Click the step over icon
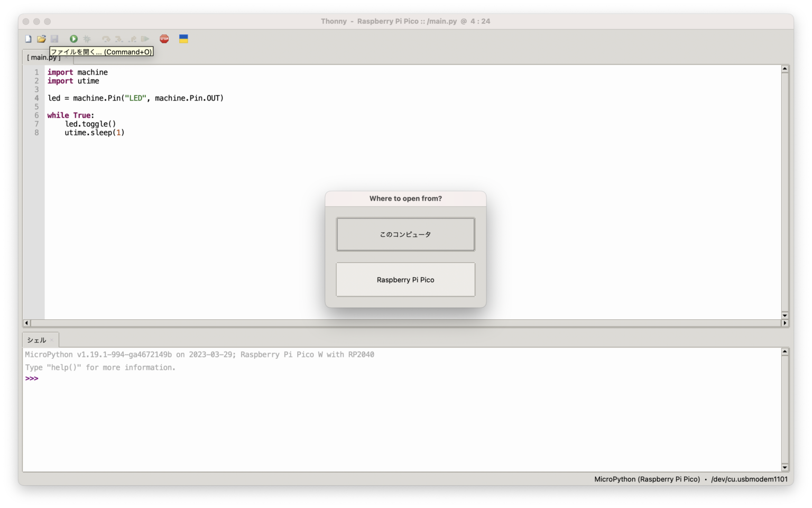This screenshot has width=812, height=508. pos(106,38)
